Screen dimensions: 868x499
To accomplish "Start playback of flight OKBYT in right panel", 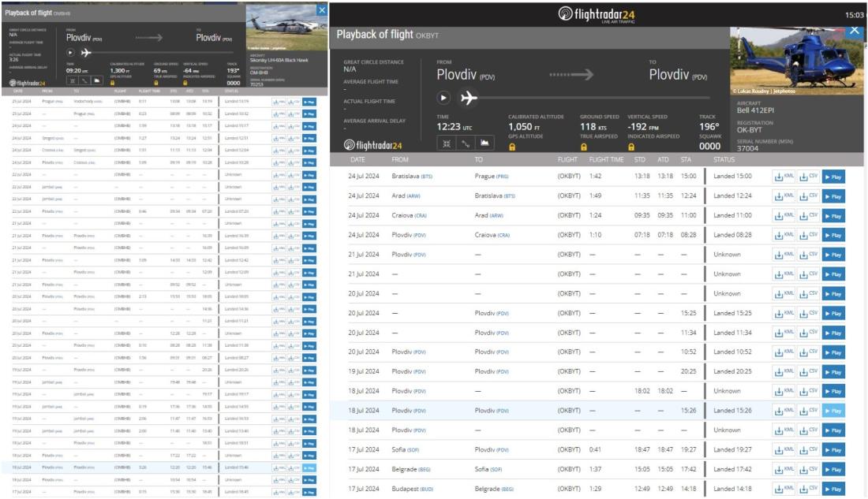I will coord(443,98).
